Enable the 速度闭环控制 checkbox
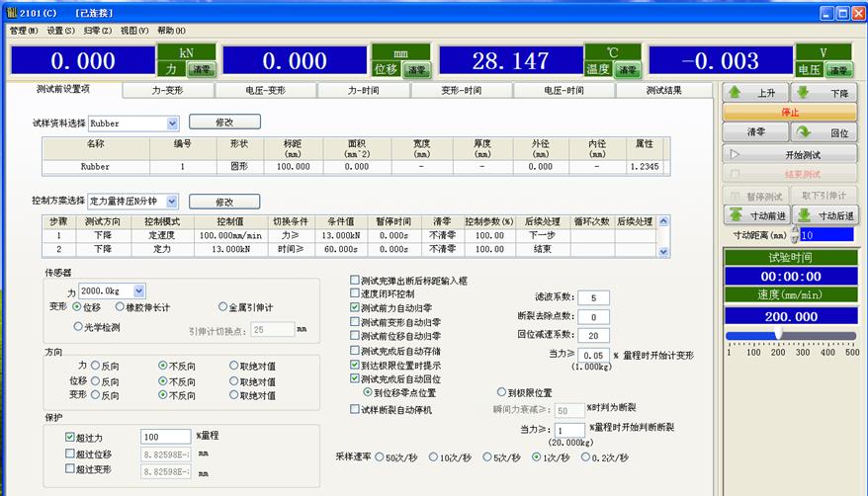868x496 pixels. [356, 293]
